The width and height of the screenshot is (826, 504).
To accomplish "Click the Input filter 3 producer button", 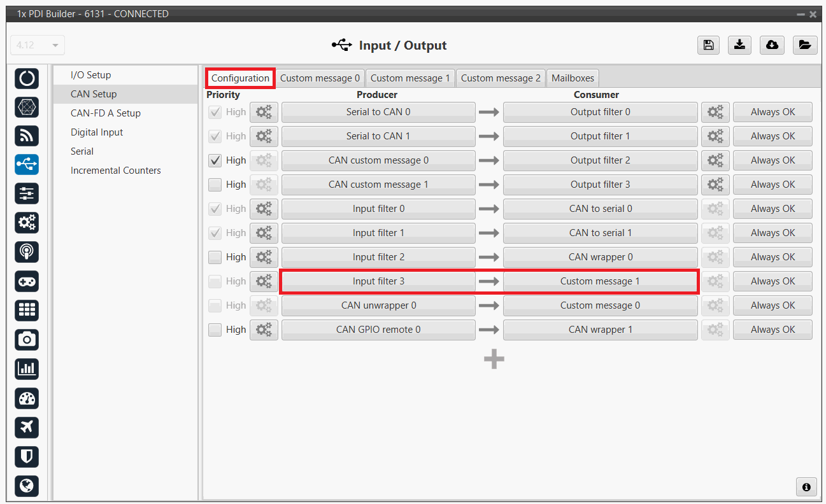I will pyautogui.click(x=378, y=281).
